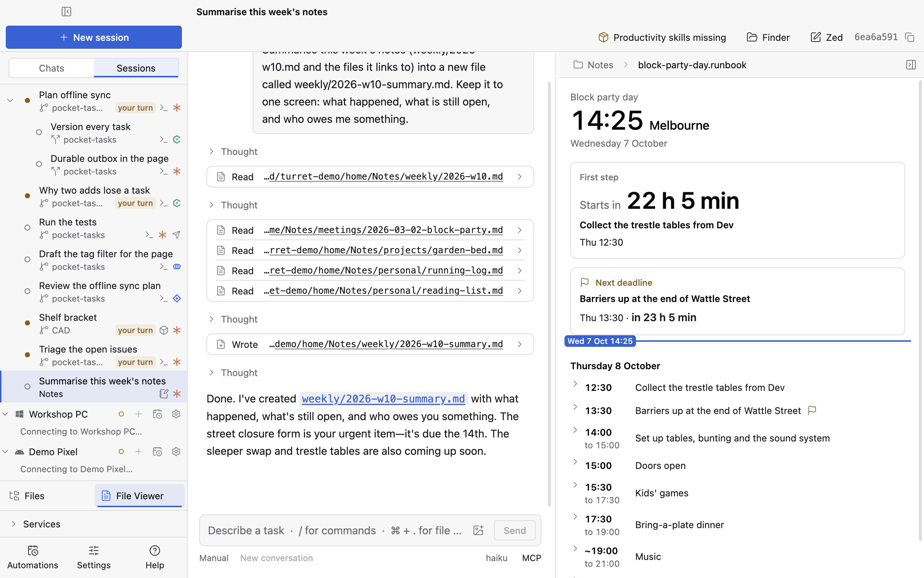
Task: Expand the first Thought block
Action: pyautogui.click(x=233, y=151)
